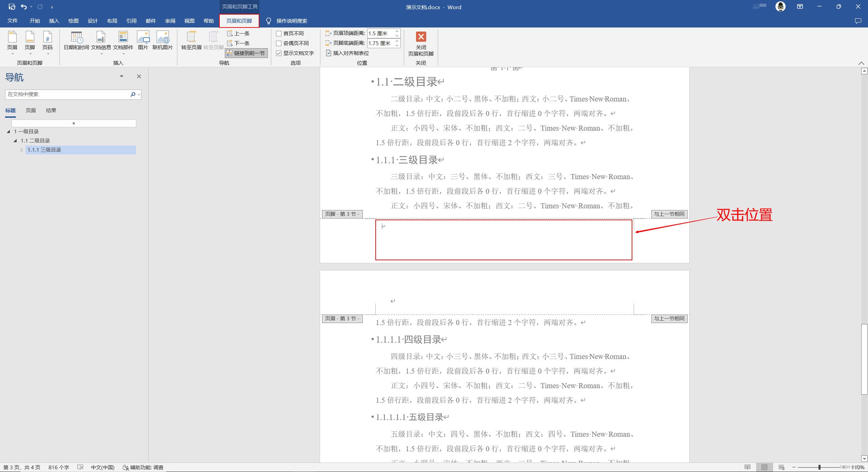868x472 pixels.
Task: Click the 日期和时间 icon
Action: coord(76,37)
